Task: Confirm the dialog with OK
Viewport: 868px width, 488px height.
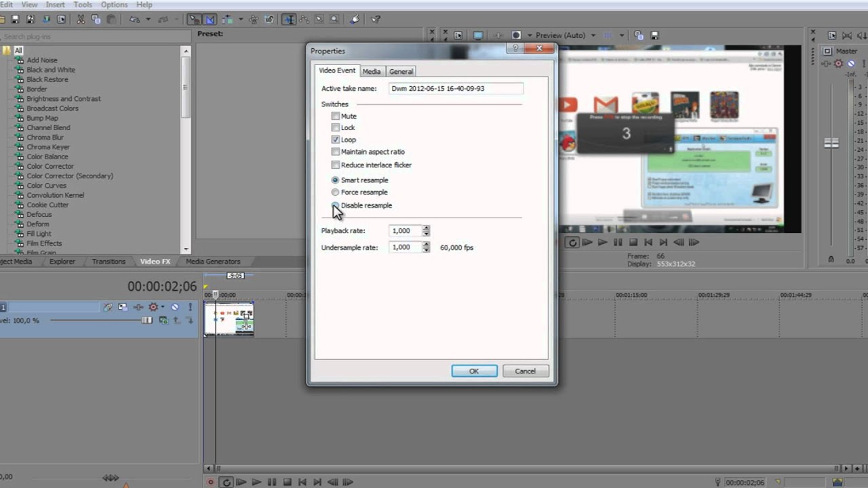Action: point(474,371)
